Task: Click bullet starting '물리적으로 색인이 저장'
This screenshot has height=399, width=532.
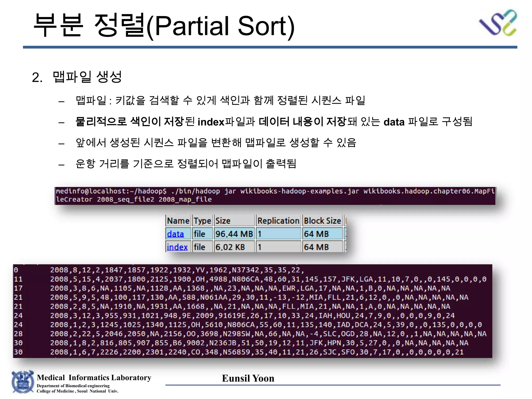Action: [274, 121]
